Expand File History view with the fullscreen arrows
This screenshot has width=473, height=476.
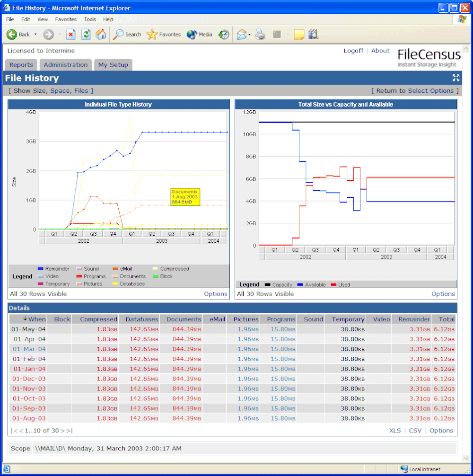455,78
